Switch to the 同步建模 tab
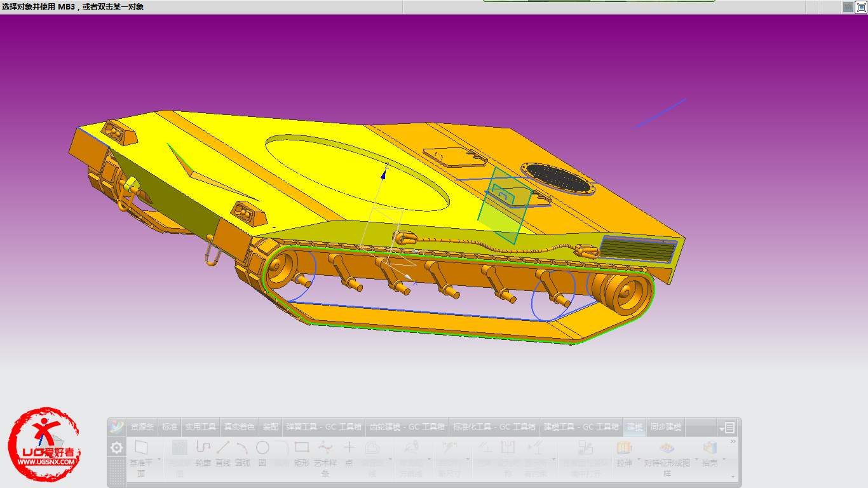Viewport: 868px width, 488px height. (x=666, y=427)
